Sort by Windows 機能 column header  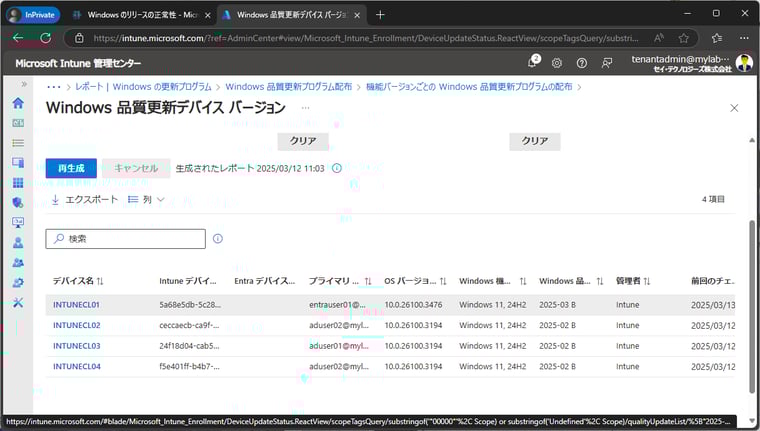point(493,281)
